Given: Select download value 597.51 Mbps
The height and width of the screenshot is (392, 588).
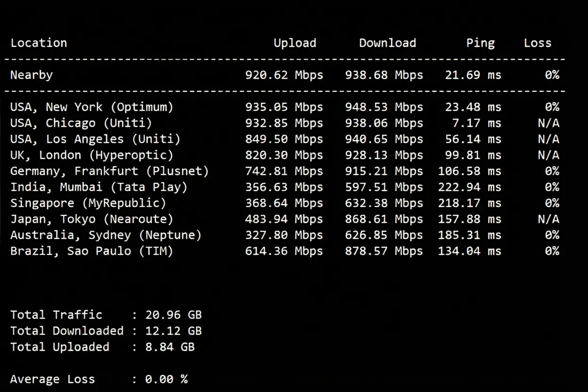Looking at the screenshot, I should 384,187.
